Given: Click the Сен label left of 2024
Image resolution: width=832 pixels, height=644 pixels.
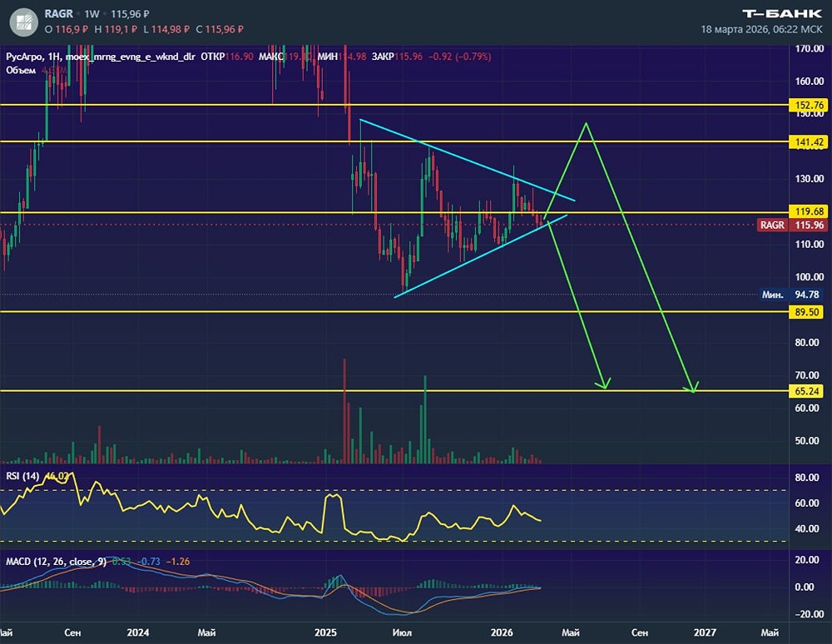Looking at the screenshot, I should 72,632.
